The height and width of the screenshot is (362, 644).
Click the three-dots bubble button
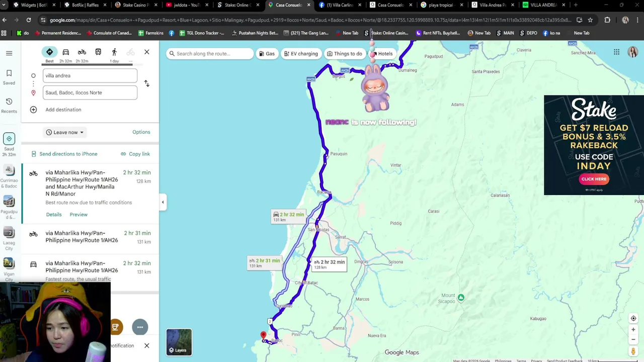pyautogui.click(x=140, y=327)
